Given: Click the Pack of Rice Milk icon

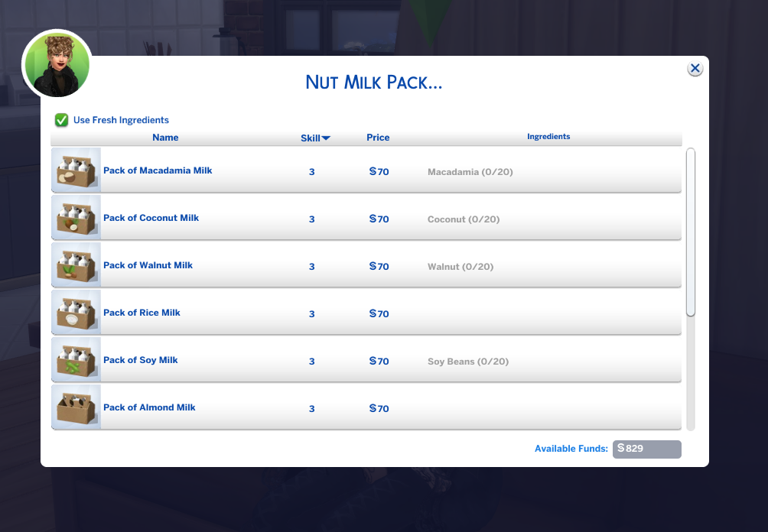Looking at the screenshot, I should (x=76, y=312).
